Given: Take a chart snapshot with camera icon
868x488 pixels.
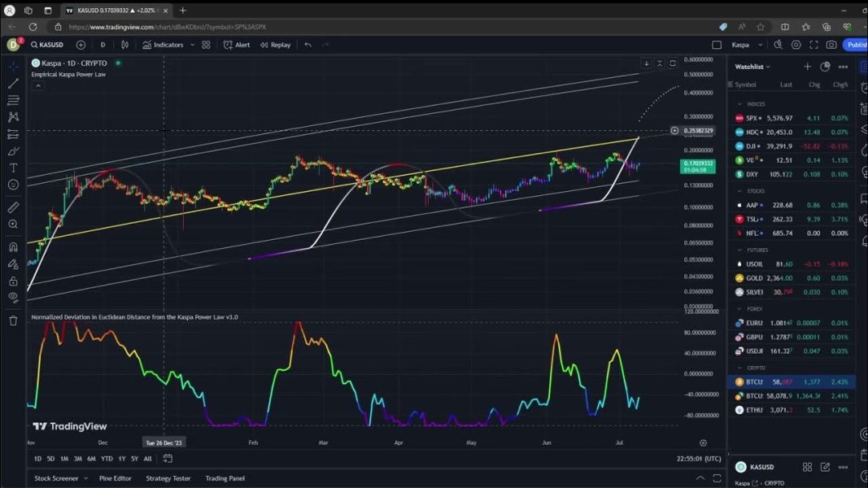Looking at the screenshot, I should point(831,45).
